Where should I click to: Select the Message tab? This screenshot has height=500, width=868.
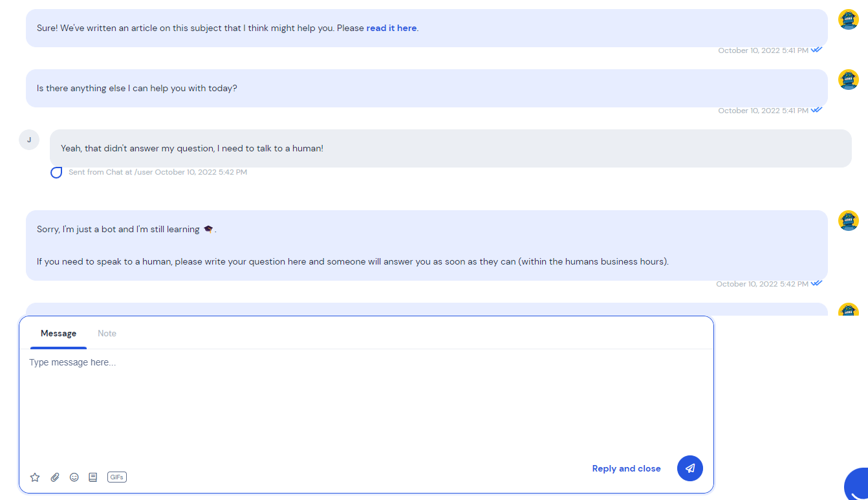tap(59, 334)
